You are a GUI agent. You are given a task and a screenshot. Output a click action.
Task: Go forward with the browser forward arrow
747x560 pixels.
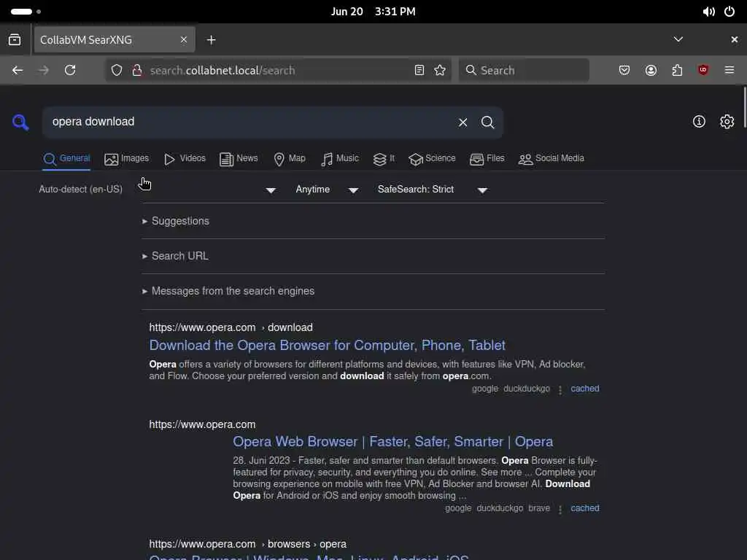[43, 71]
